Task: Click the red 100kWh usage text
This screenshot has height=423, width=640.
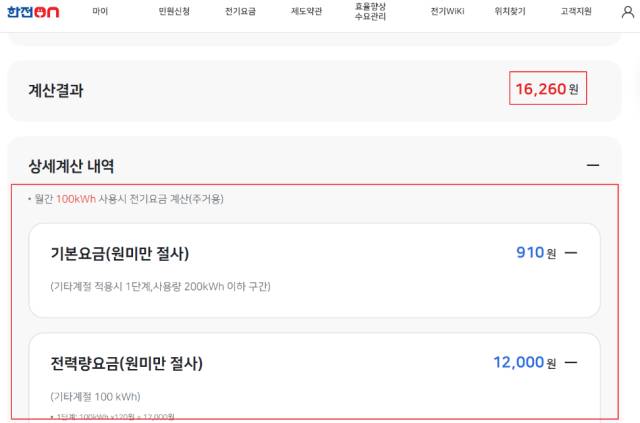Action: 76,198
